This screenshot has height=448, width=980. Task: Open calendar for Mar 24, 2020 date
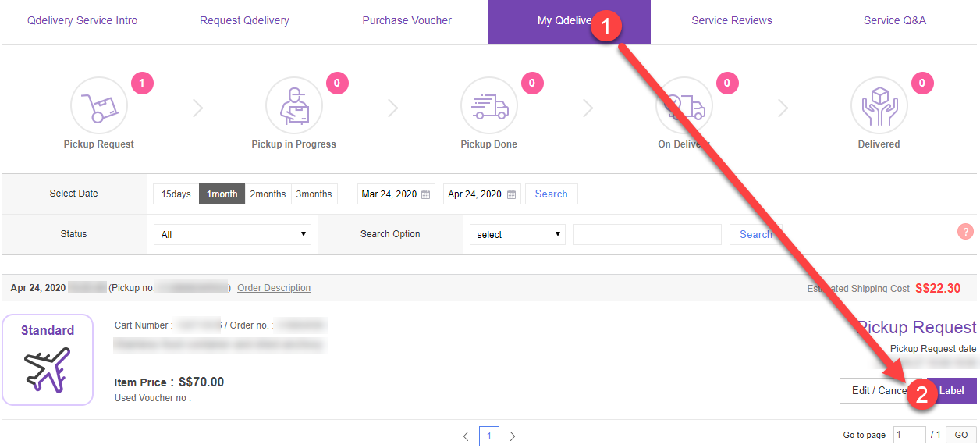pos(426,194)
